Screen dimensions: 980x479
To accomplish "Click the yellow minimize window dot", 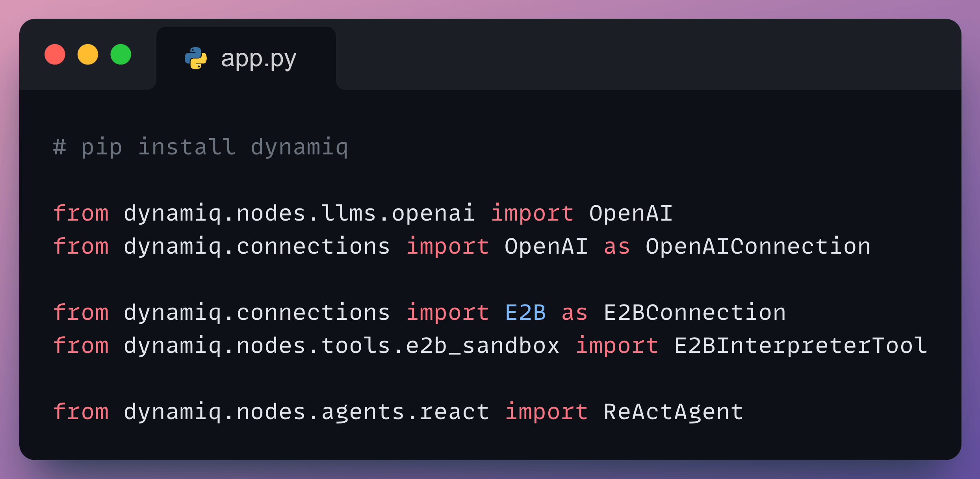I will tap(87, 54).
